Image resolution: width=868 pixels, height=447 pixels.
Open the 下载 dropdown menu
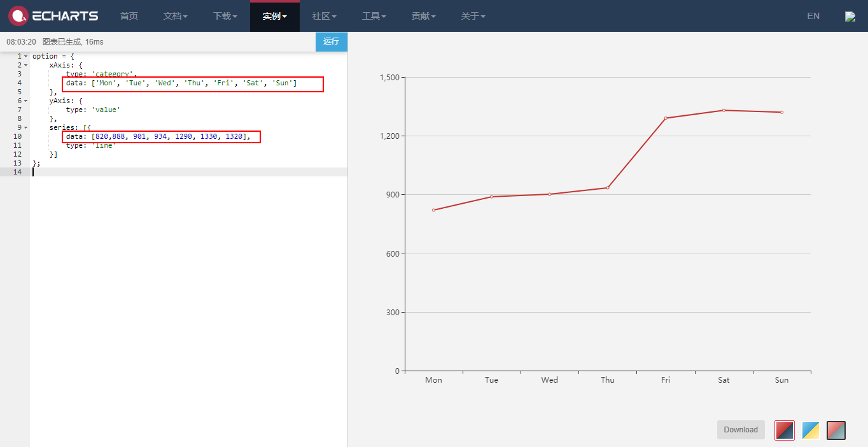[225, 16]
